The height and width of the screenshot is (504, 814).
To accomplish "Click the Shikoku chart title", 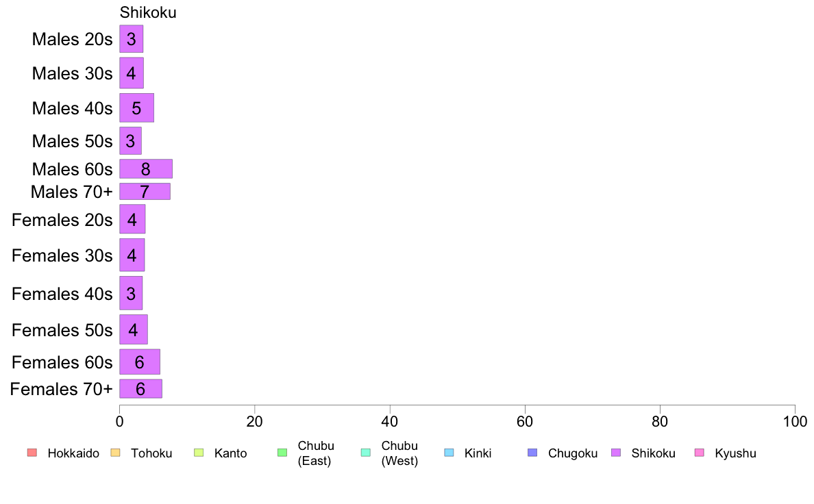I will [148, 12].
